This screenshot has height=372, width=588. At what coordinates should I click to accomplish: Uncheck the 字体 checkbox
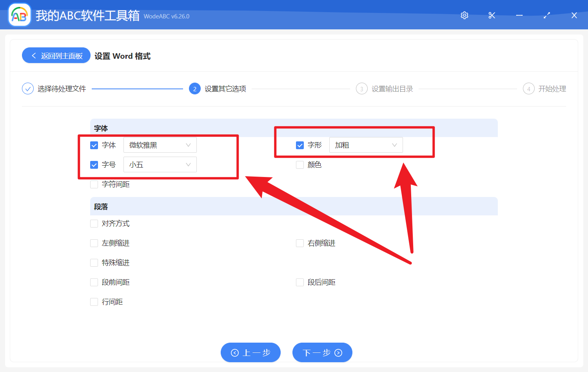click(x=94, y=145)
